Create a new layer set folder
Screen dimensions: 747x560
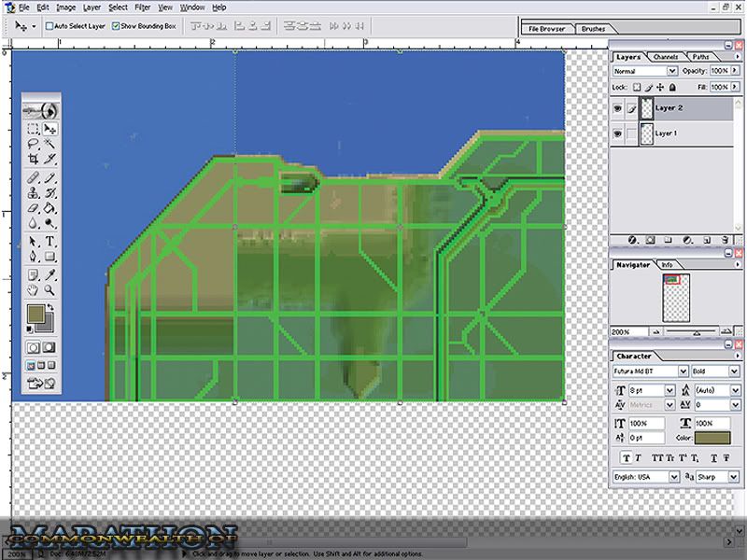point(669,240)
